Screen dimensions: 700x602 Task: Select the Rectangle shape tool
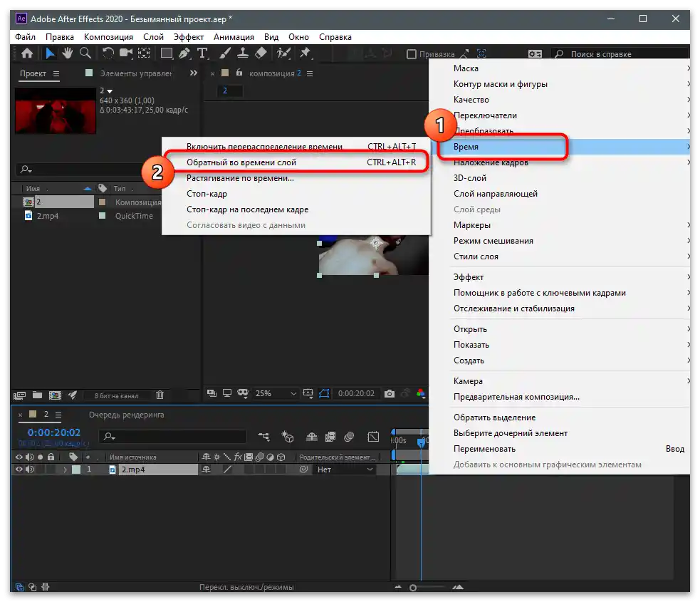click(x=167, y=53)
